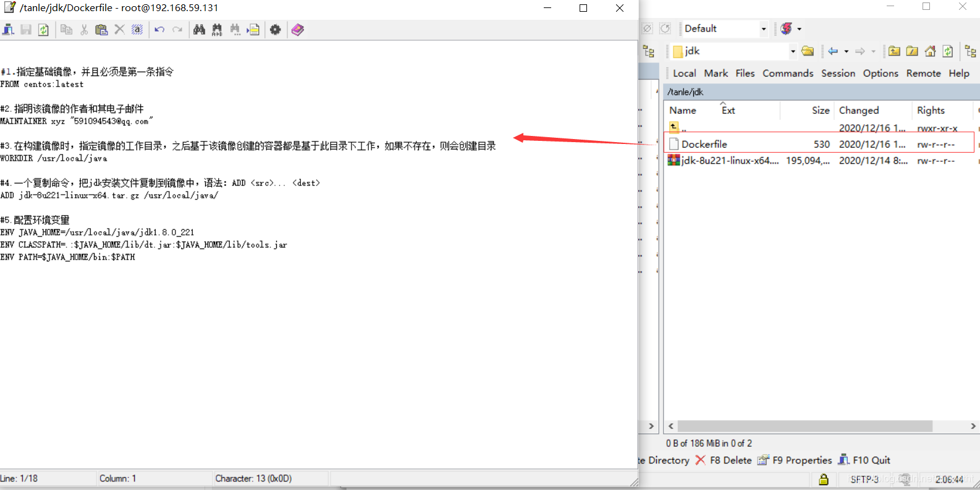Open Replace binoculars A→B icon
The image size is (980, 490).
(217, 30)
